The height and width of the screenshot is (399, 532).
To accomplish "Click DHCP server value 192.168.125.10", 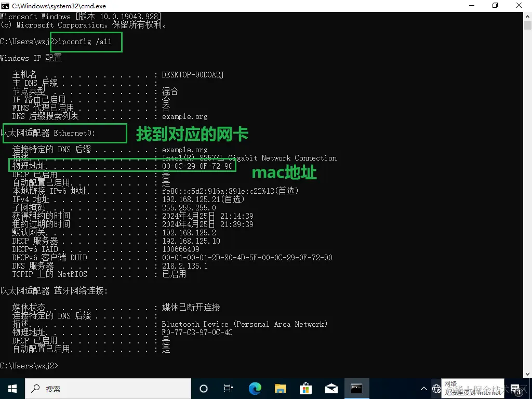I will tap(191, 241).
